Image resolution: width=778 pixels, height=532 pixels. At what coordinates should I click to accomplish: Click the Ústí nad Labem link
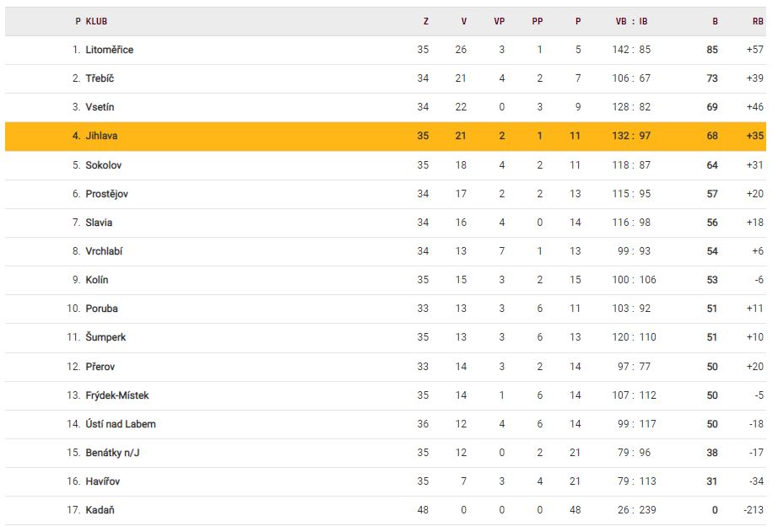pos(121,424)
